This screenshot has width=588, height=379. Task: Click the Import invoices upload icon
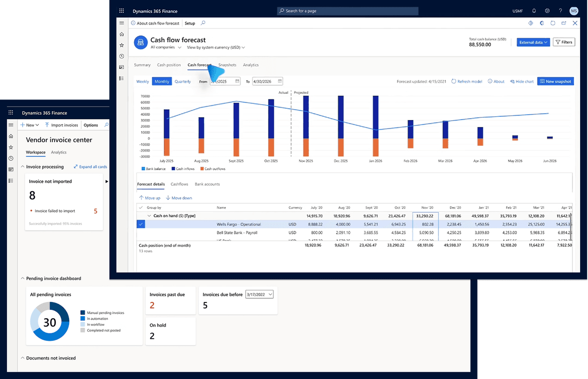point(47,125)
